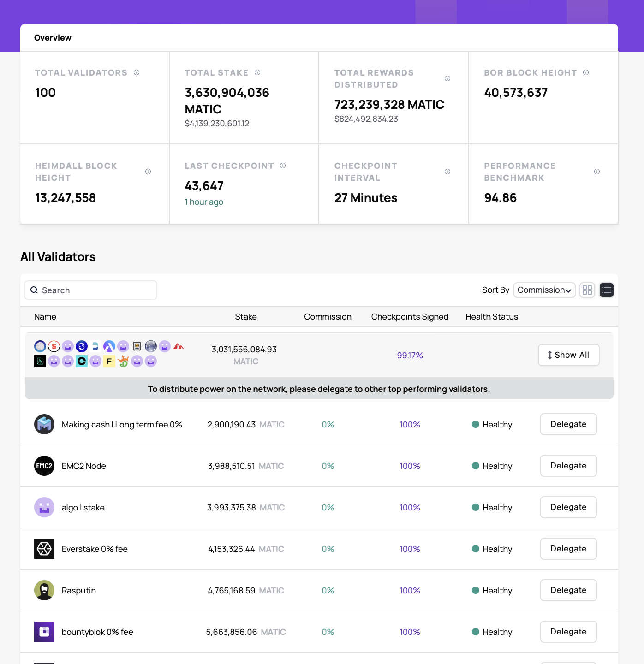Open info for Total Rewards Distributed
644x664 pixels.
[x=447, y=78]
